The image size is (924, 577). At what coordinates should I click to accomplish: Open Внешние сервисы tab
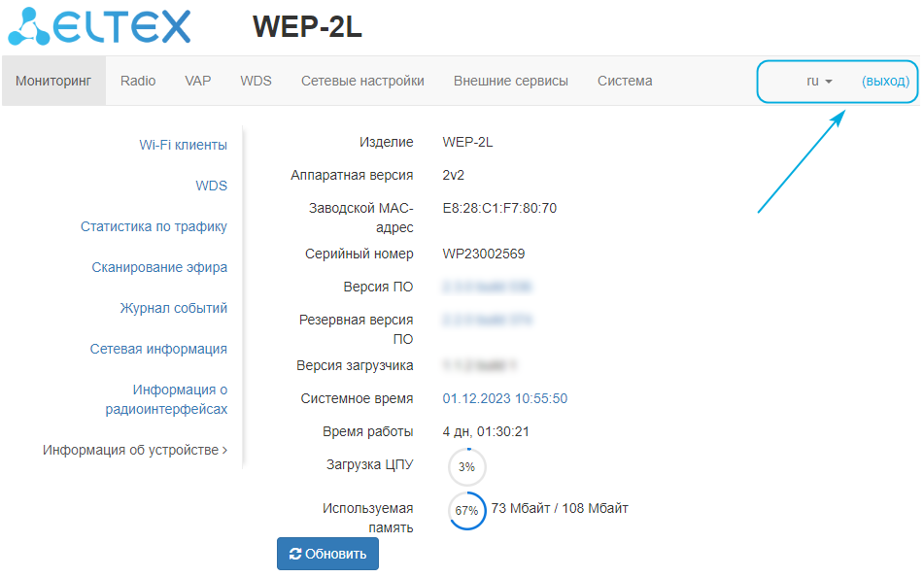coord(511,81)
